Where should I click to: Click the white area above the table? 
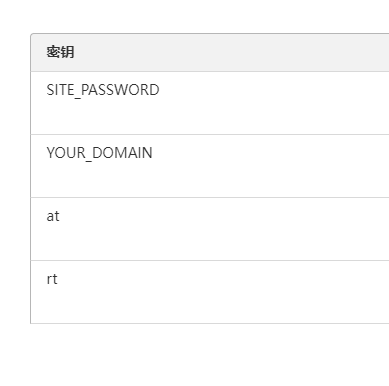[194, 16]
